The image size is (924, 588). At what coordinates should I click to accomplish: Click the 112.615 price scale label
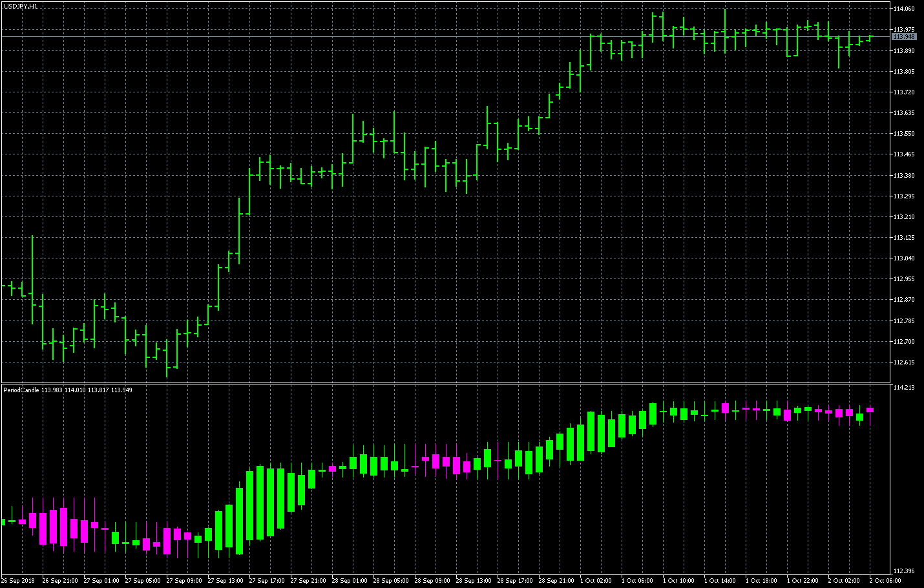[x=904, y=362]
